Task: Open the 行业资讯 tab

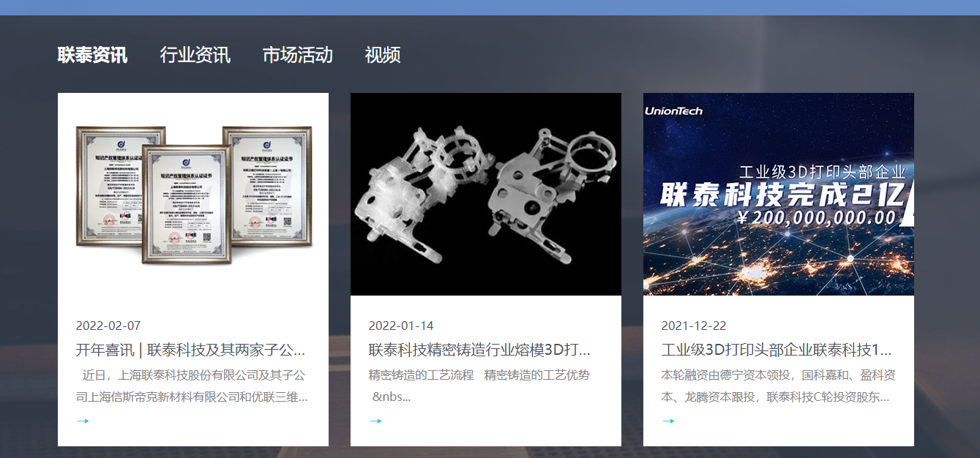Action: pyautogui.click(x=195, y=55)
